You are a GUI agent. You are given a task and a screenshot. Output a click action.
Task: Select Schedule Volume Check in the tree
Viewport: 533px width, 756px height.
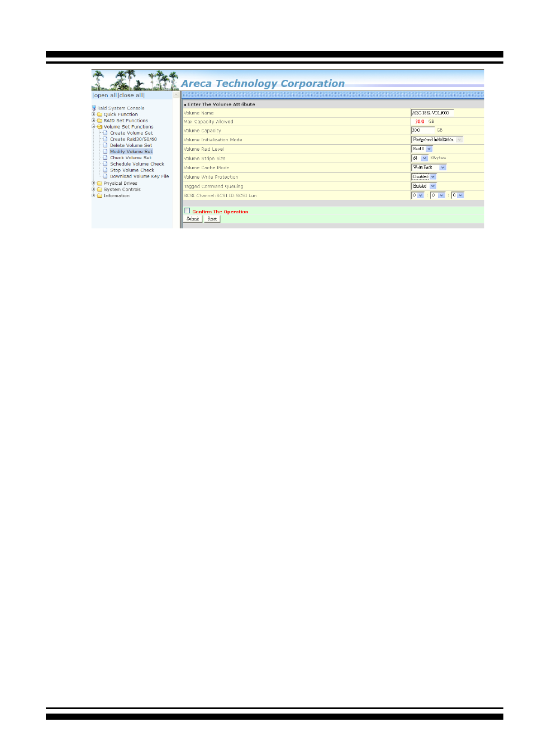[137, 164]
